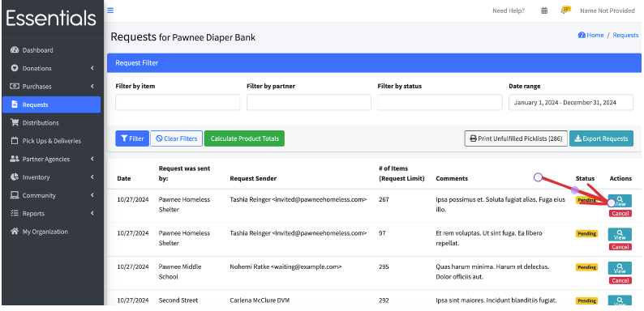Screen dimensions: 644x311
Task: Click the Partner Agencies people icon
Action: point(15,159)
